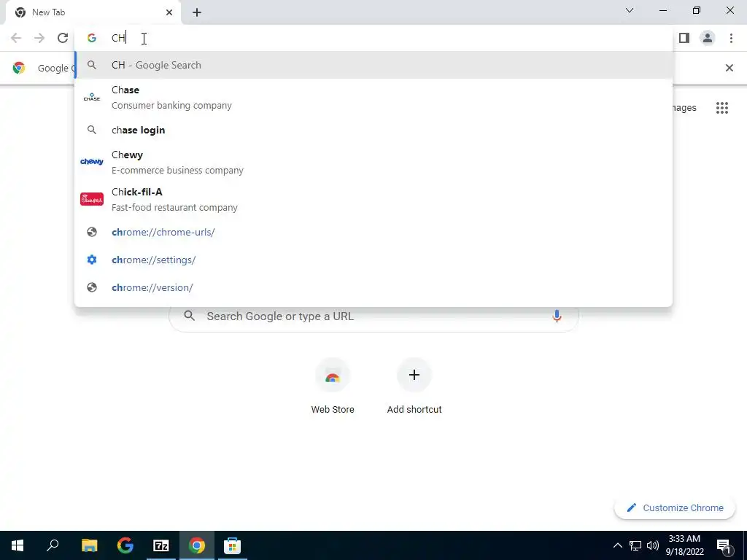Open the tab search chevron
This screenshot has height=560, width=747.
coord(630,10)
